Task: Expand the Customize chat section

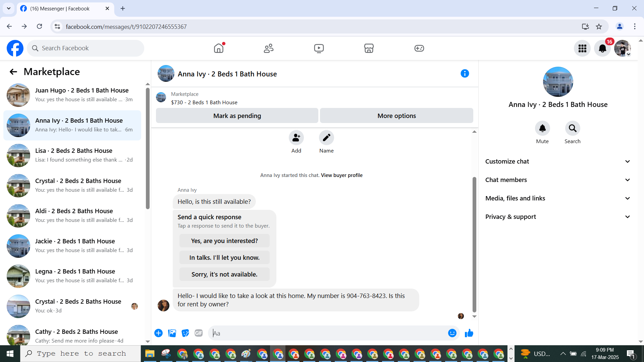Action: click(558, 162)
